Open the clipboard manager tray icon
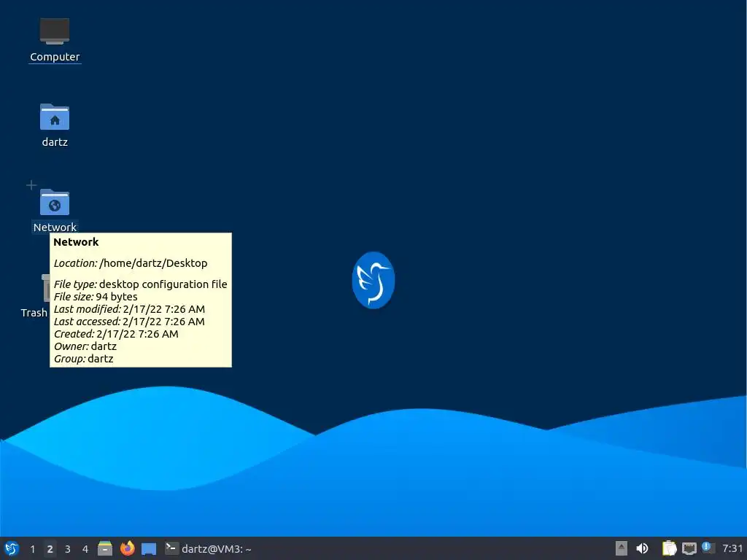Image resolution: width=747 pixels, height=560 pixels. (x=669, y=548)
